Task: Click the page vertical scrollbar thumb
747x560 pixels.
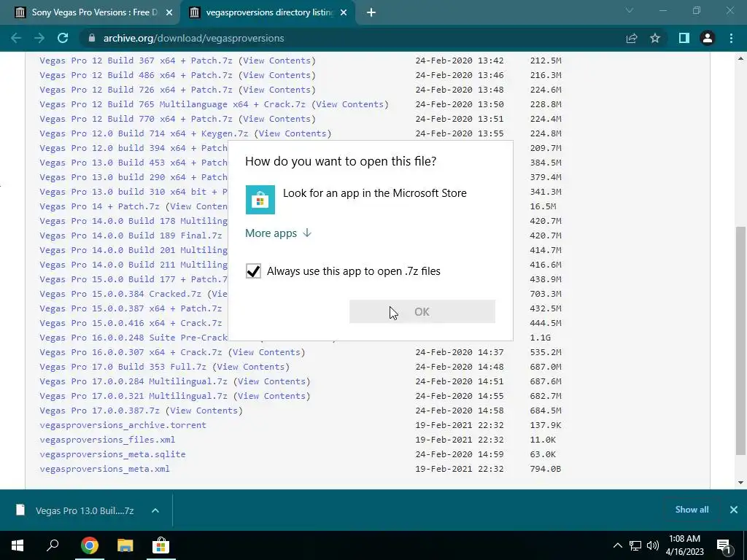Action: [740, 340]
